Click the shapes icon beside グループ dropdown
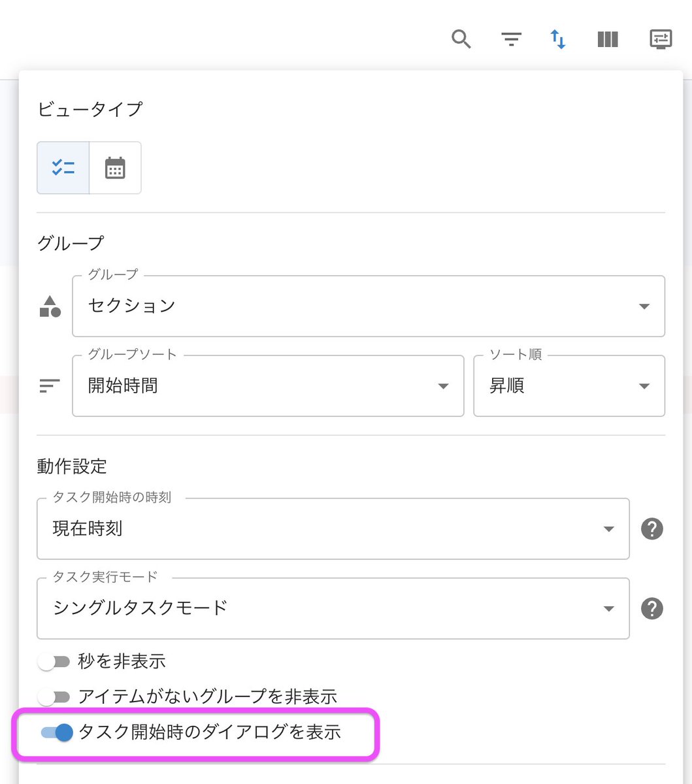This screenshot has width=692, height=784. 50,306
